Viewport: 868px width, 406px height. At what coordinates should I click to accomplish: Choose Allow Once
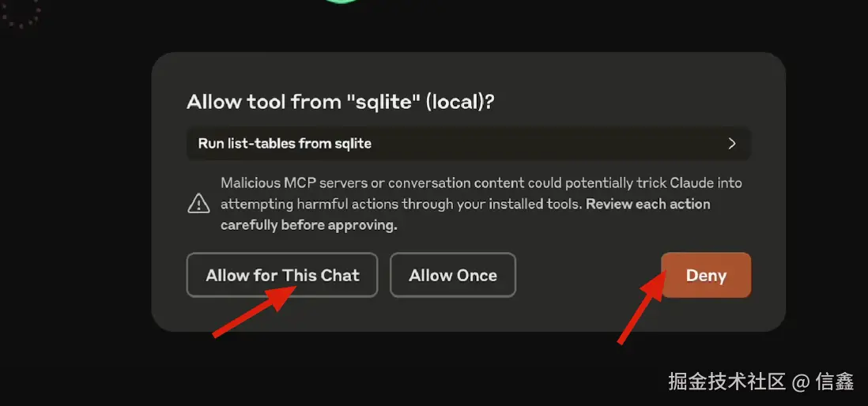tap(453, 276)
